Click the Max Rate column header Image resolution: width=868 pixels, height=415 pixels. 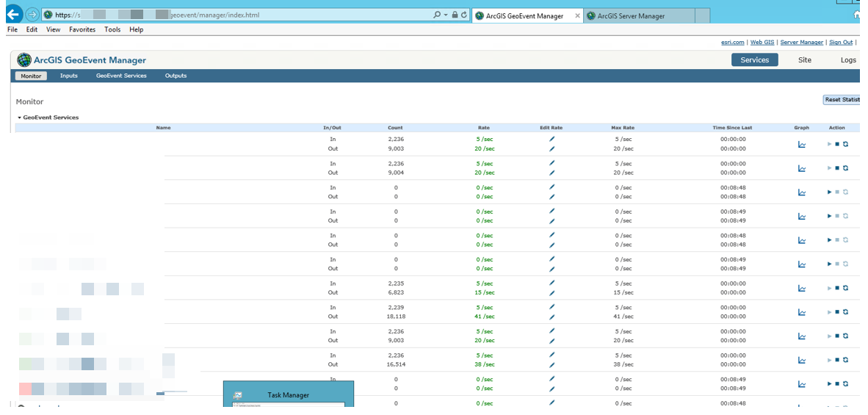pyautogui.click(x=623, y=128)
